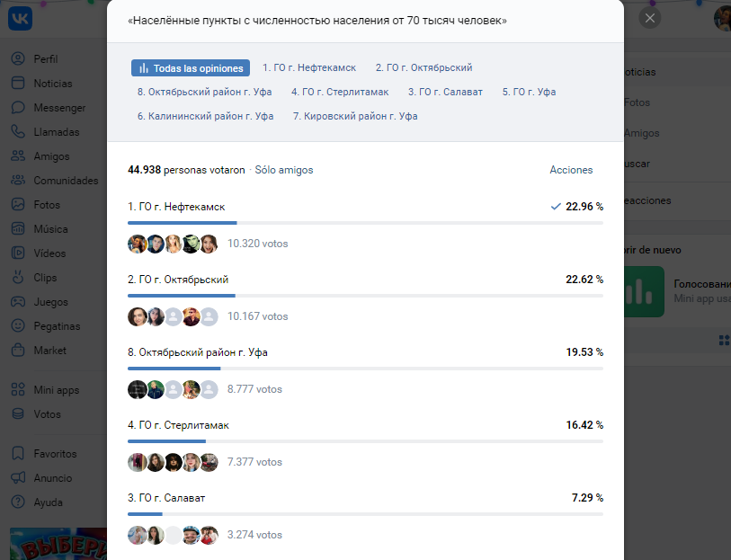Open Messenger from the sidebar
This screenshot has width=731, height=560.
click(18, 108)
